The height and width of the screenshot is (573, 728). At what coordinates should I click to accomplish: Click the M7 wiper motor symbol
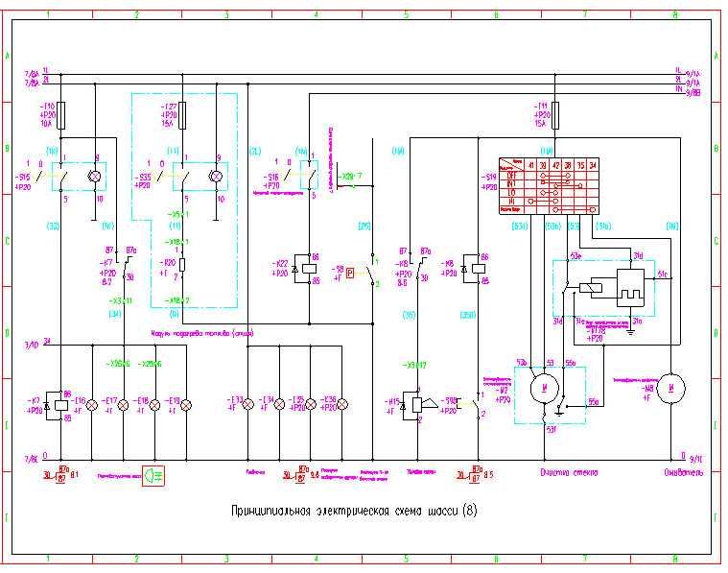[x=544, y=389]
